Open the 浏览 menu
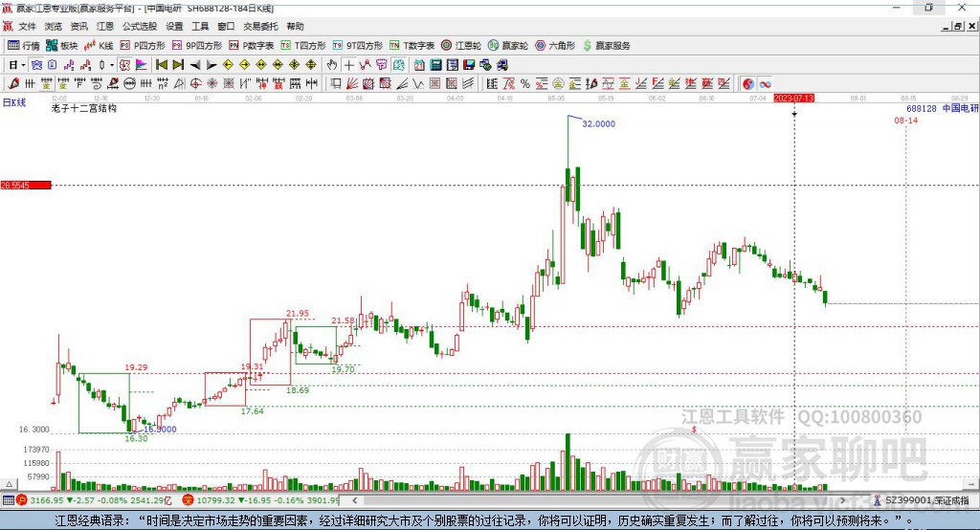This screenshot has height=530, width=980. [x=54, y=26]
